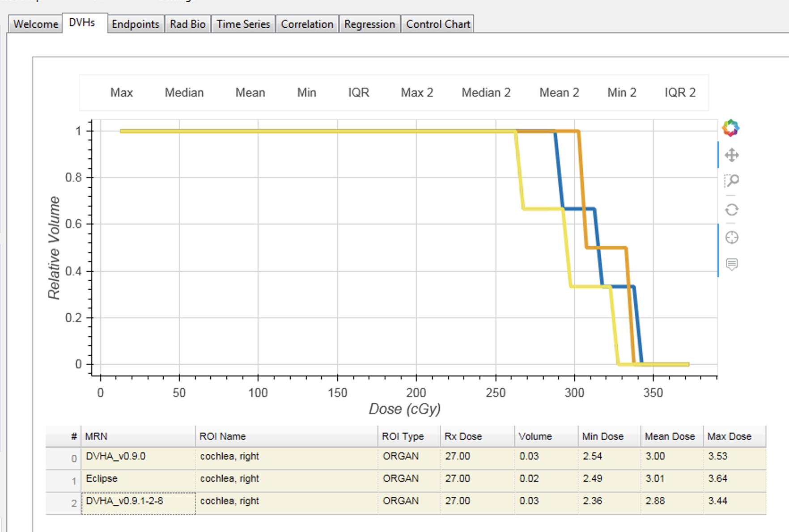Open the Rad Bio tab
The image size is (789, 532).
tap(187, 24)
